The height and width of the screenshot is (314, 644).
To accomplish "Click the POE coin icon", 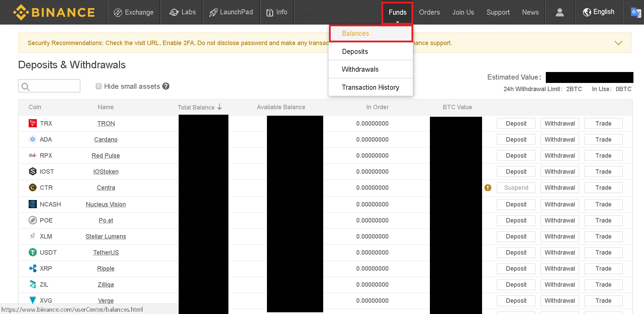I will [33, 220].
